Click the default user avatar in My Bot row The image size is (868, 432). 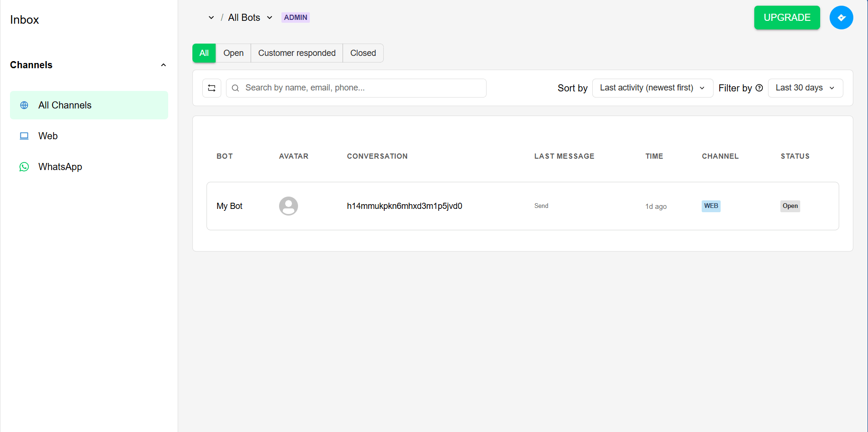289,206
